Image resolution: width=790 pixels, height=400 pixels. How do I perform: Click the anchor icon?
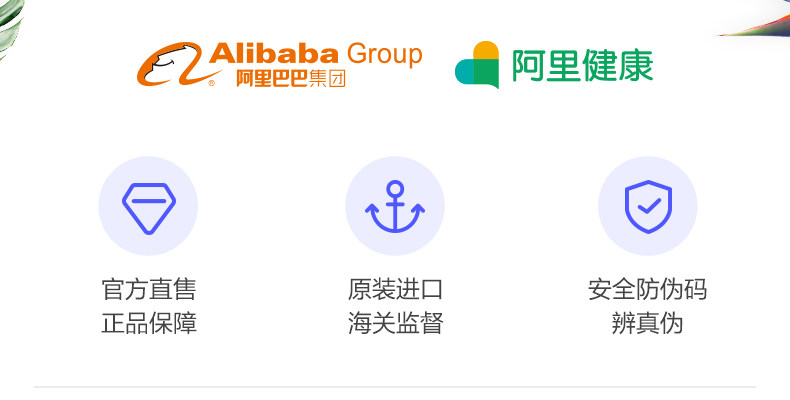point(395,205)
